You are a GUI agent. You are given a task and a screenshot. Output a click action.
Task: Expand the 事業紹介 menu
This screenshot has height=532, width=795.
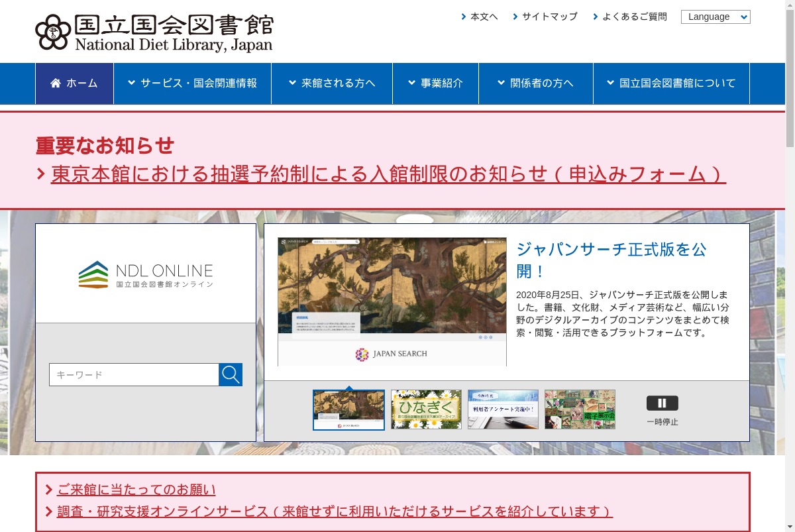(x=435, y=83)
